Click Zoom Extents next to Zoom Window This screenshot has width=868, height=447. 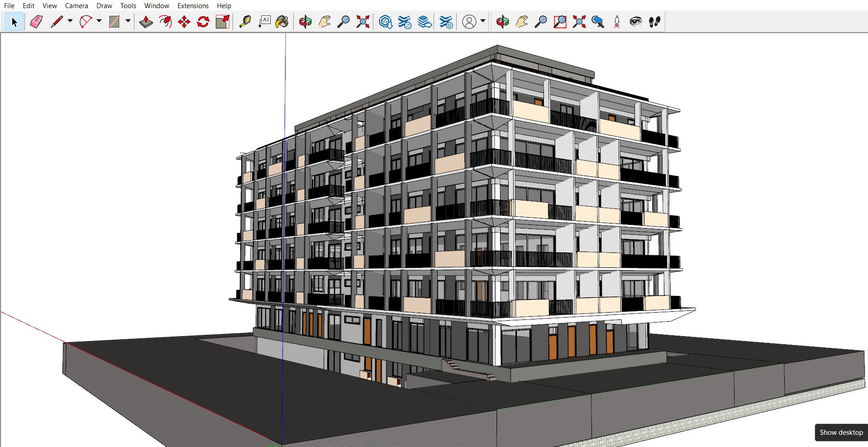click(x=579, y=22)
